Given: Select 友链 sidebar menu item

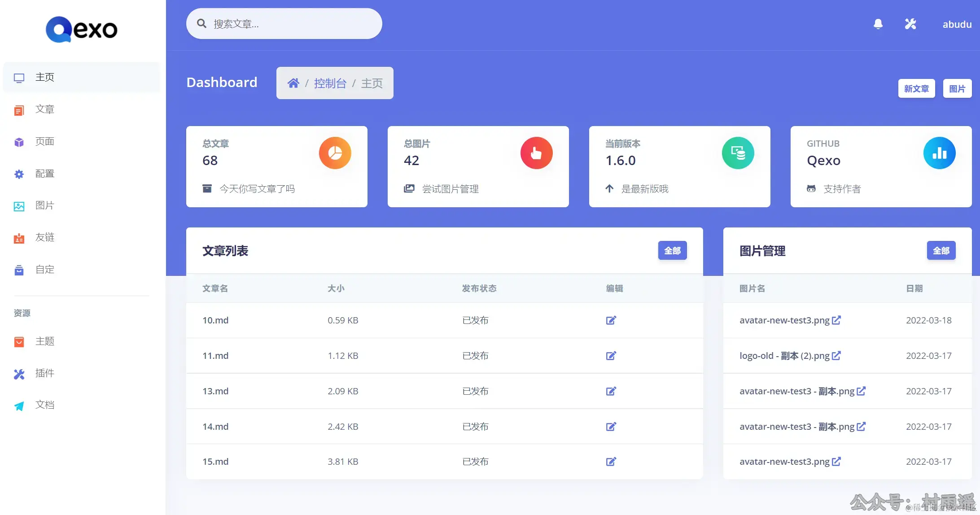Looking at the screenshot, I should pyautogui.click(x=44, y=237).
